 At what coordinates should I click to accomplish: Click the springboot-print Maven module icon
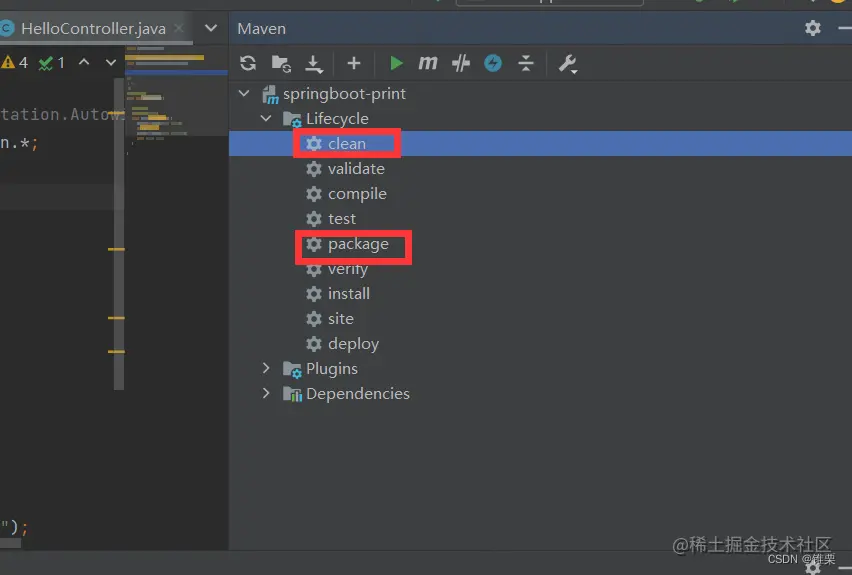[x=270, y=95]
